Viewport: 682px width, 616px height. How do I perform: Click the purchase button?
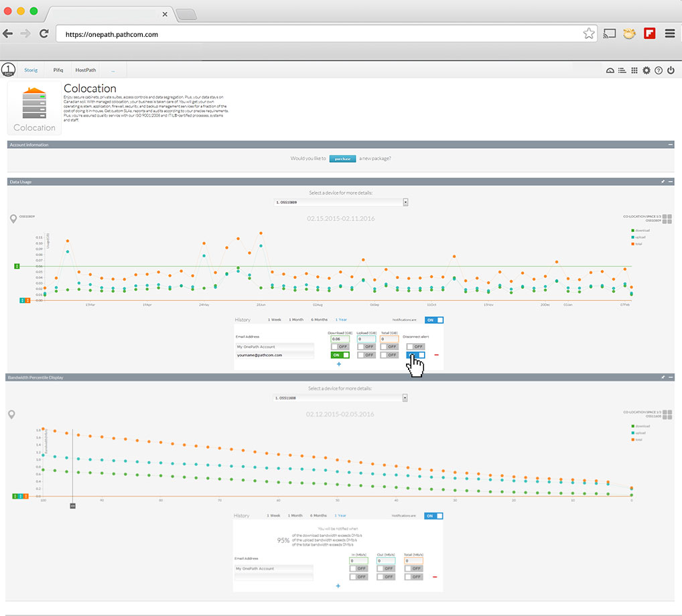click(343, 159)
